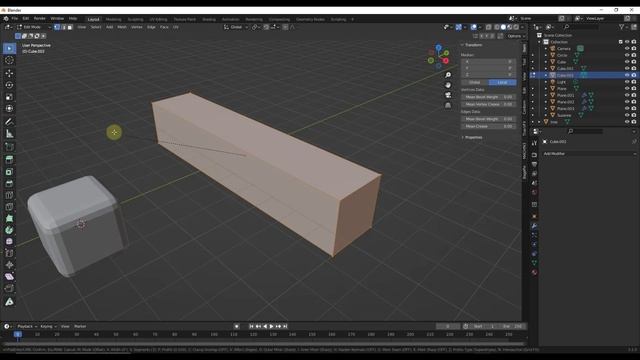Switch perspective/orthographic grid icon in the viewport
Viewport: 640px width, 360px height.
(448, 105)
